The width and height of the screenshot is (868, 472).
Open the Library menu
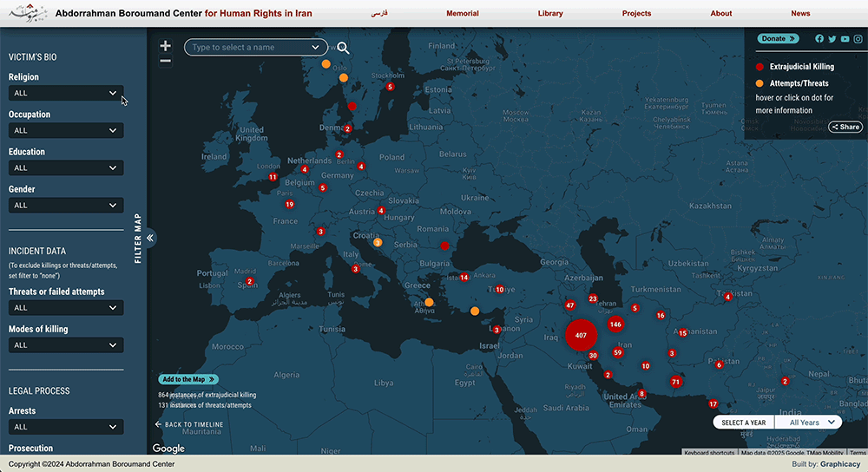(x=550, y=13)
